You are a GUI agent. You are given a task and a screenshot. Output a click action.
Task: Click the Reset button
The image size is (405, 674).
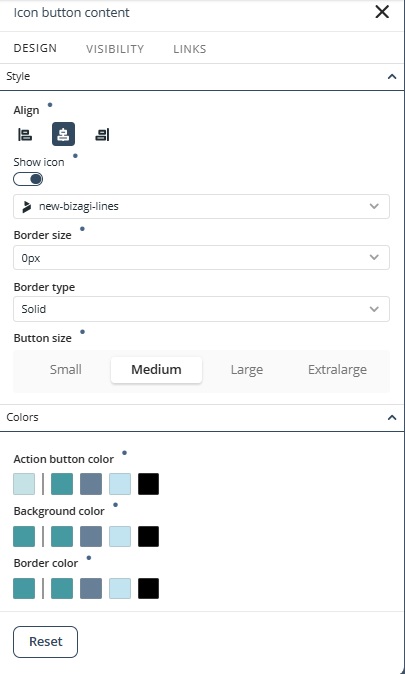click(46, 642)
